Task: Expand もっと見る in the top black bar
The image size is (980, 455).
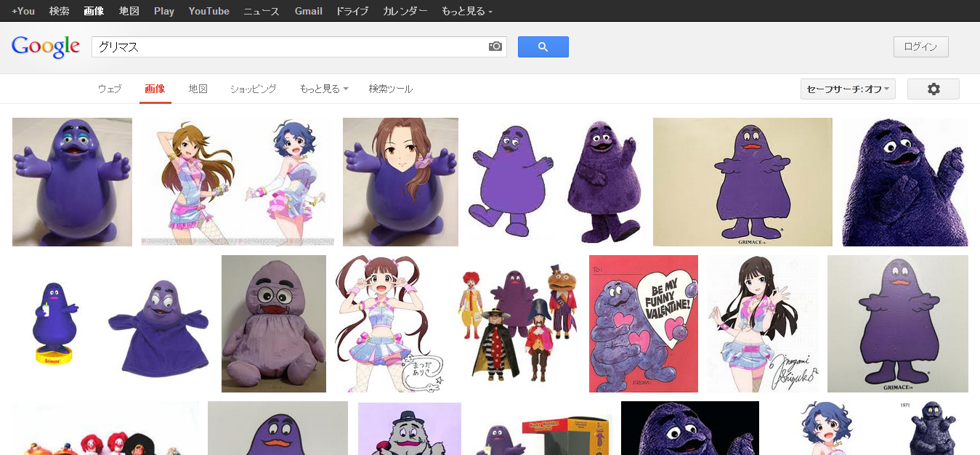Action: tap(466, 11)
